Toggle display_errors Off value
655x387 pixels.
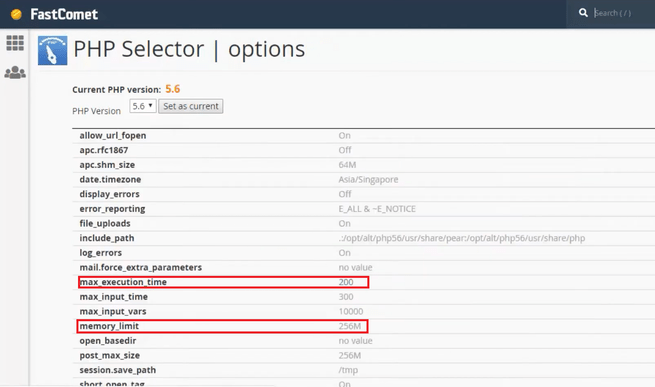345,194
